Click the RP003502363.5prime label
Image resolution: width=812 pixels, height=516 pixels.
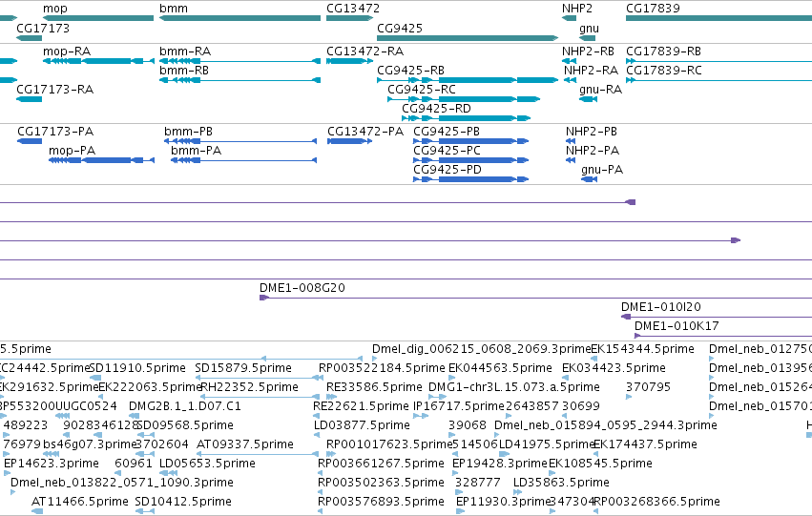pos(381,483)
